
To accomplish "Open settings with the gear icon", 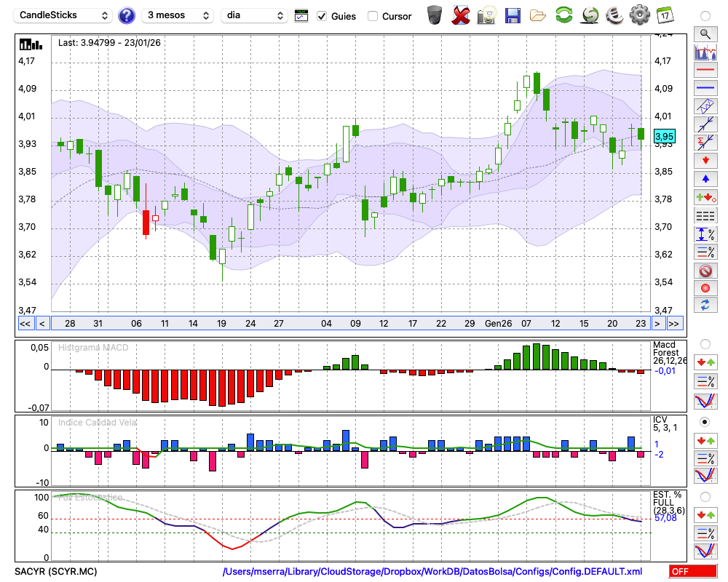I will click(639, 15).
